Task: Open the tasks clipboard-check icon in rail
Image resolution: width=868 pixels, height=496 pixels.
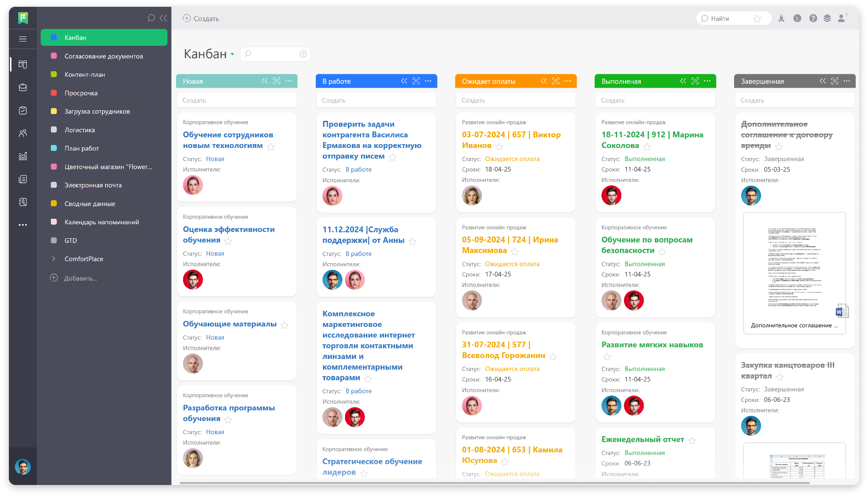Action: (x=23, y=110)
